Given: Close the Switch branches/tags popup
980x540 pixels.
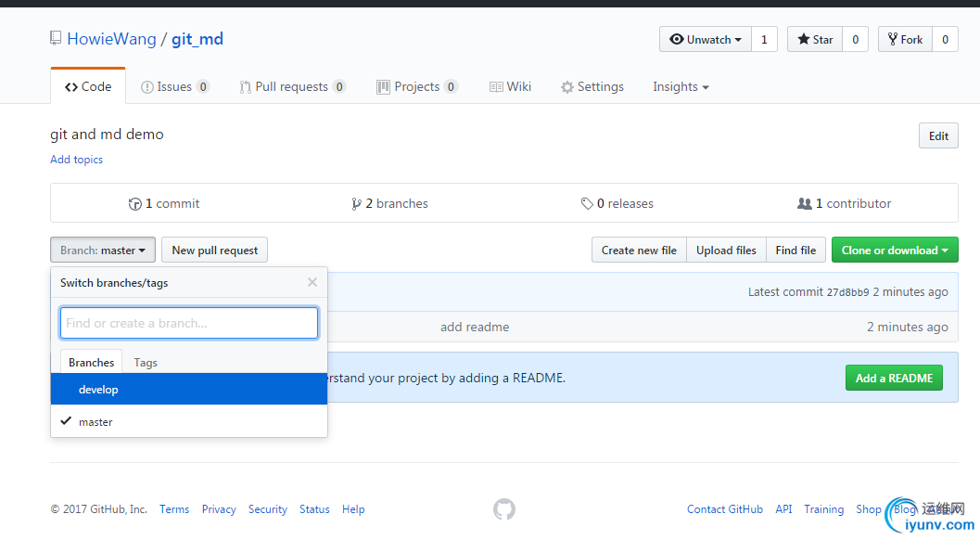Looking at the screenshot, I should coord(312,282).
